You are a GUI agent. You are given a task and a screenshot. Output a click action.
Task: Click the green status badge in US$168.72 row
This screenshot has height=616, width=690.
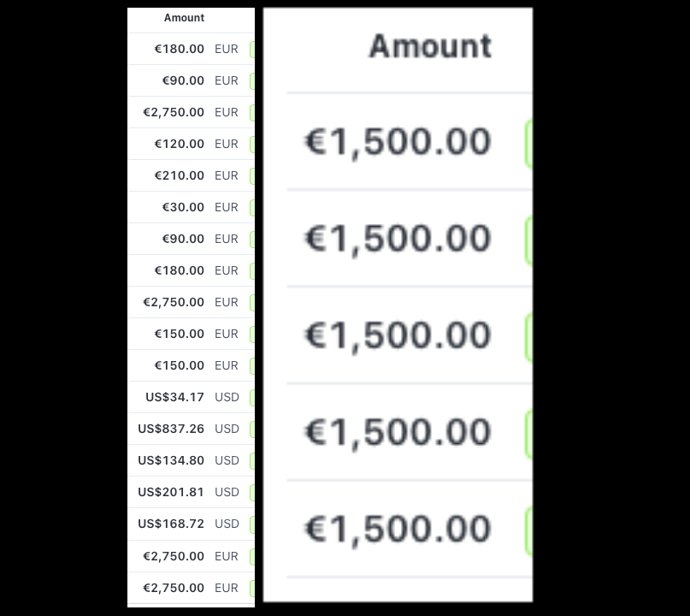coord(252,524)
